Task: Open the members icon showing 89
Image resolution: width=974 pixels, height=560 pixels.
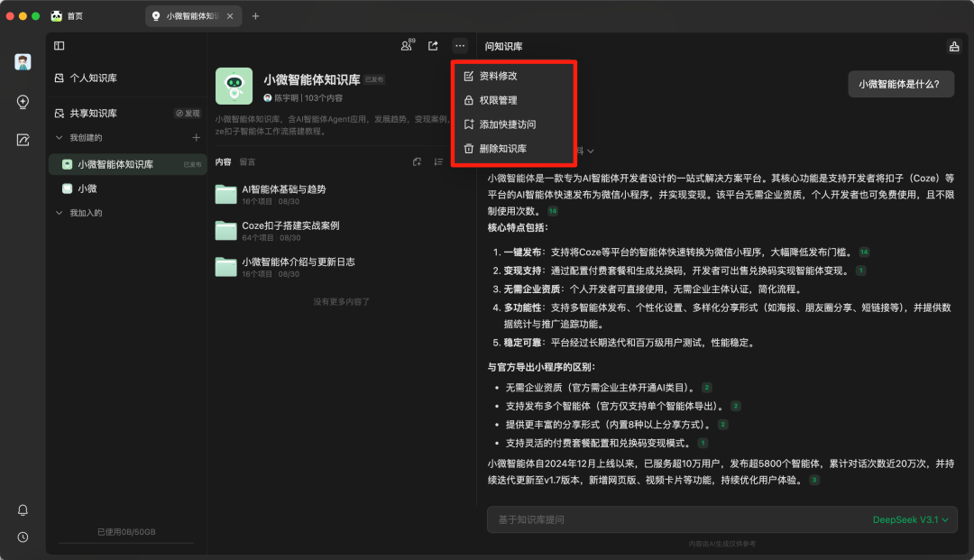Action: [x=408, y=46]
